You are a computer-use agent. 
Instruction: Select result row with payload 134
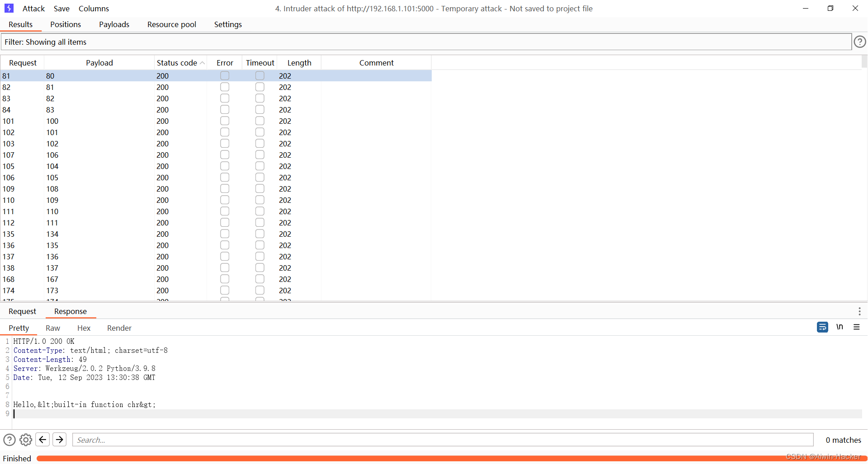tap(216, 234)
